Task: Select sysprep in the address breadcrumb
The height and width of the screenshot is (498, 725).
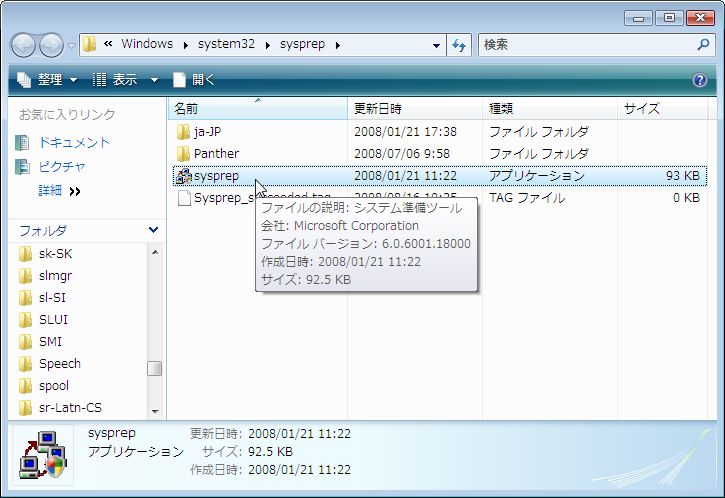Action: pos(302,44)
